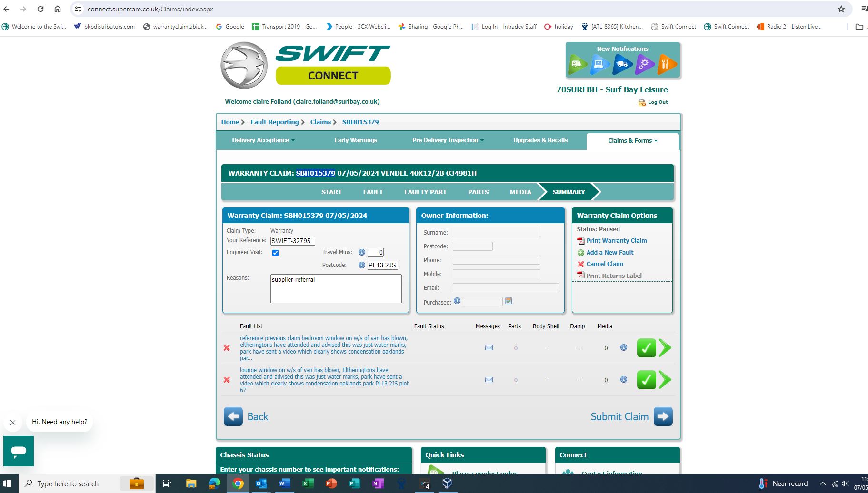Image resolution: width=868 pixels, height=493 pixels.
Task: Open Fault Reporting in the breadcrumb
Action: click(x=275, y=122)
